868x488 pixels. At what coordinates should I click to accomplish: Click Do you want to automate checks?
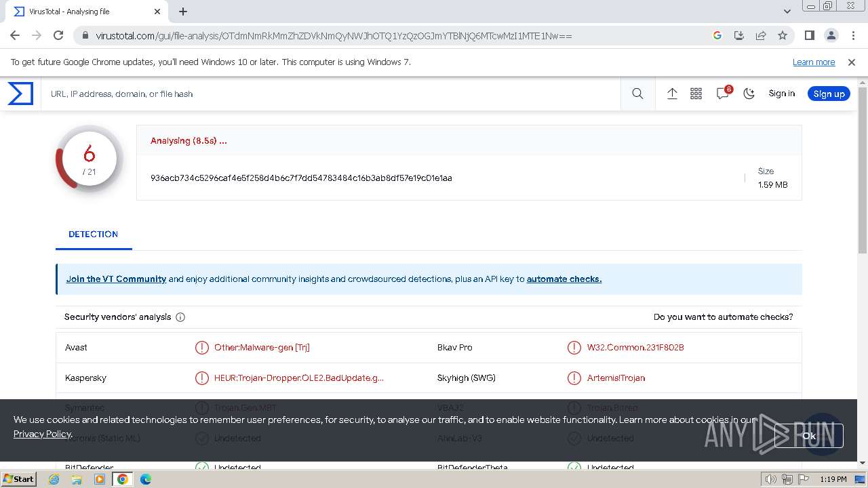pos(723,317)
